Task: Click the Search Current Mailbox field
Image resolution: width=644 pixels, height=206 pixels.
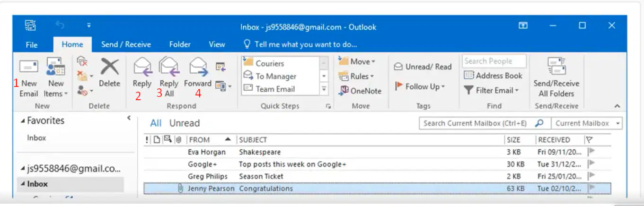Action: pyautogui.click(x=476, y=123)
